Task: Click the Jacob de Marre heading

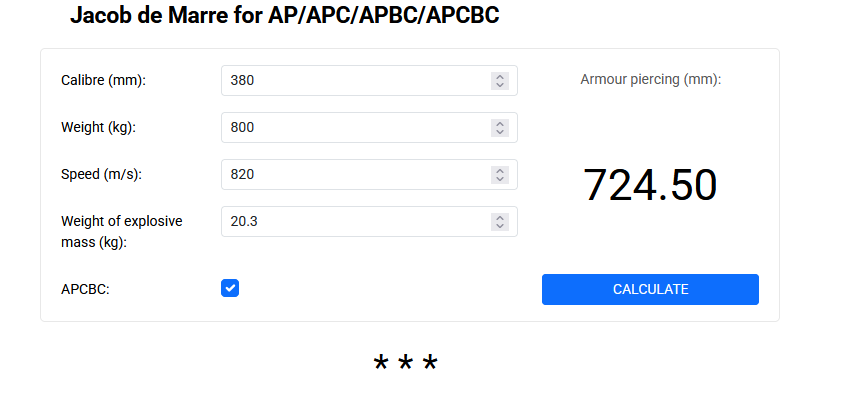Action: (284, 15)
